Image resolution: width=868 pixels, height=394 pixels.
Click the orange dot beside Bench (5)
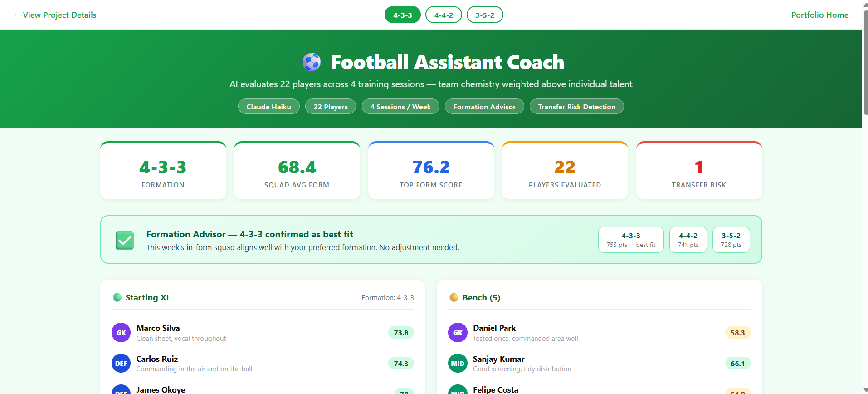[454, 297]
